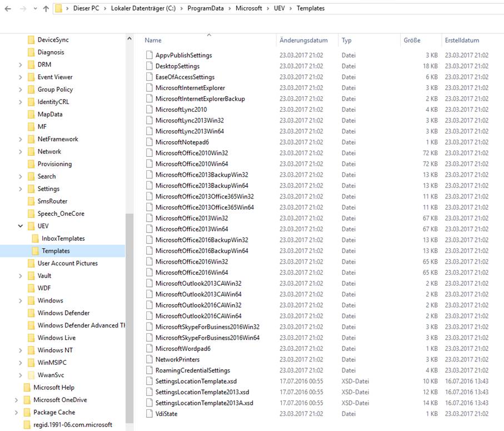Click the MicrosoftOffice2013Win64 file icon

(x=149, y=229)
